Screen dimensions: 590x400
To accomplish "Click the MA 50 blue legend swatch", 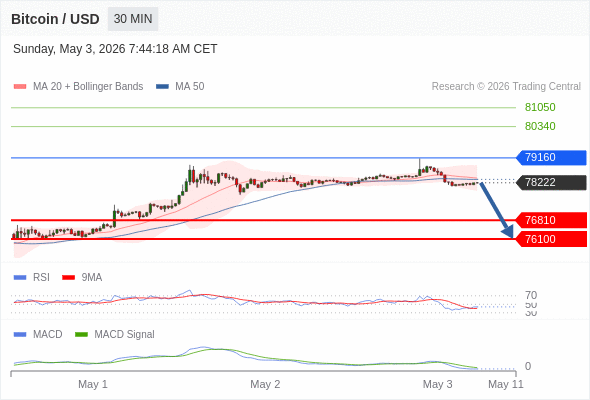I will point(162,87).
